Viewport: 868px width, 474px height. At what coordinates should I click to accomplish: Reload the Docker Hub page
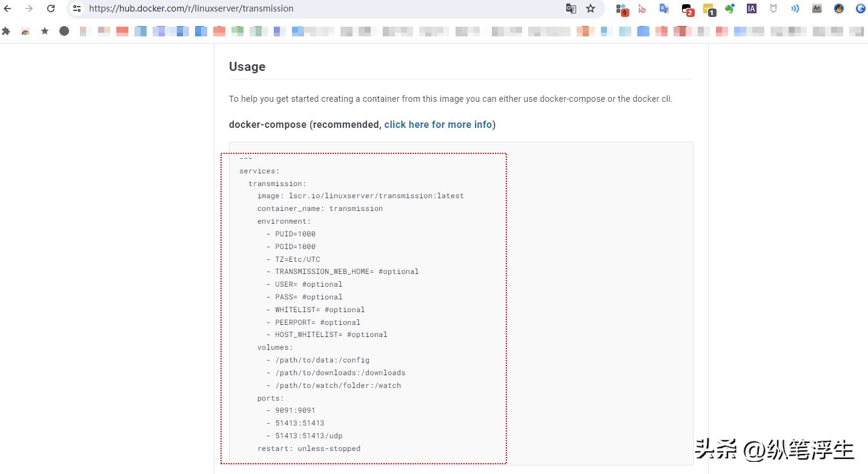click(51, 8)
